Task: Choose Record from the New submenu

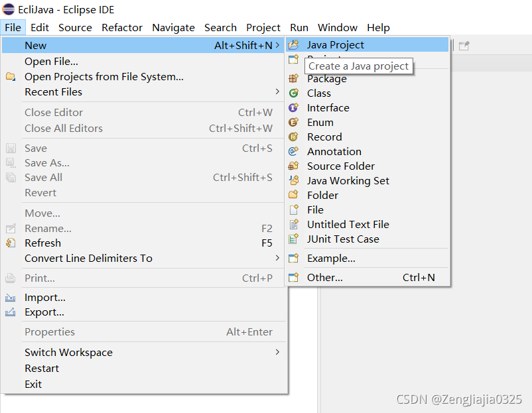Action: coord(367,137)
